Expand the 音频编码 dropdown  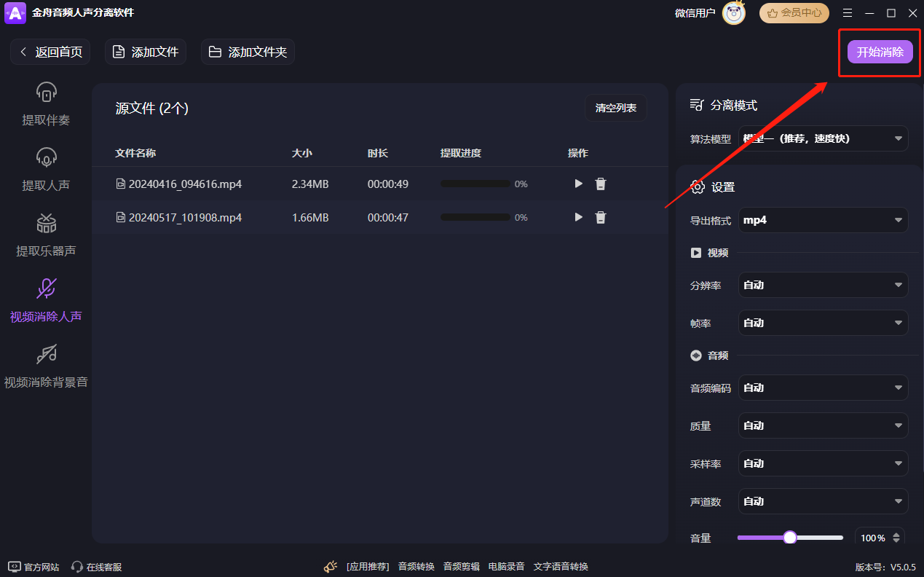[824, 388]
